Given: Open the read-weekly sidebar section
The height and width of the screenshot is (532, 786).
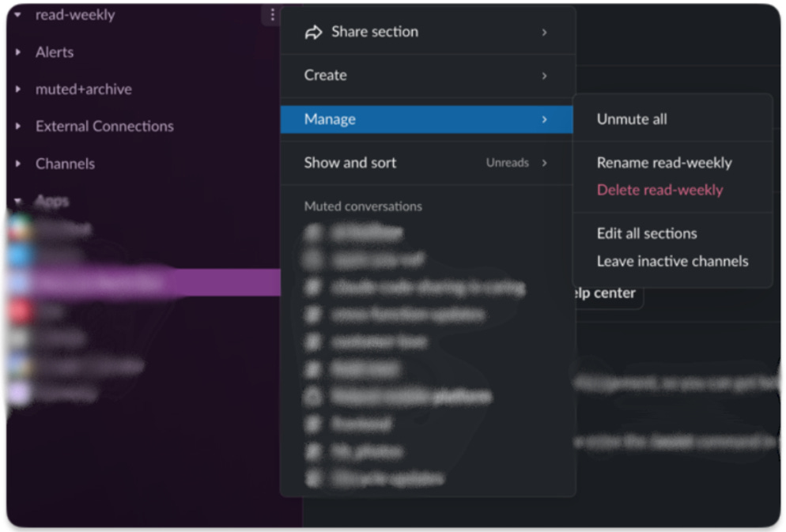Looking at the screenshot, I should (74, 15).
